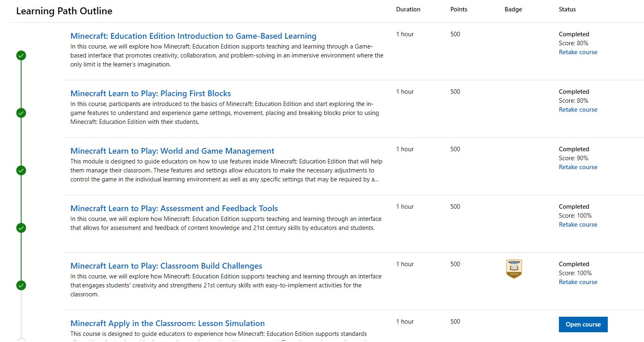Click the Status column header

point(567,9)
